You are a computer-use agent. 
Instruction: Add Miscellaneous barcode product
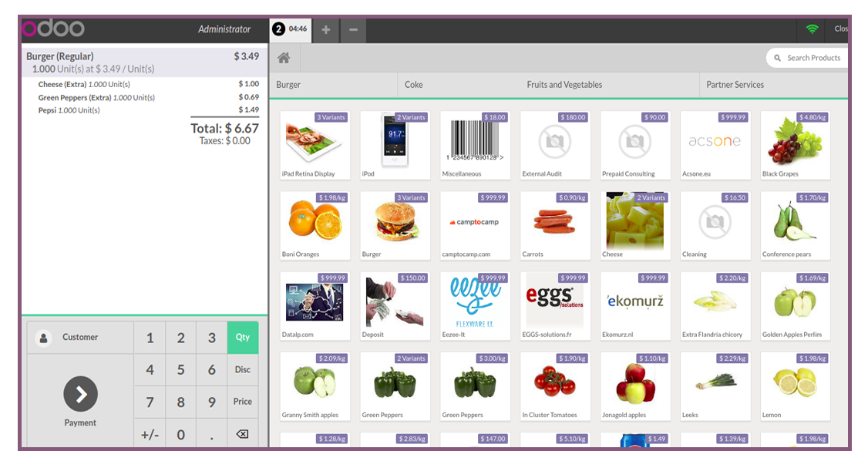tap(475, 144)
